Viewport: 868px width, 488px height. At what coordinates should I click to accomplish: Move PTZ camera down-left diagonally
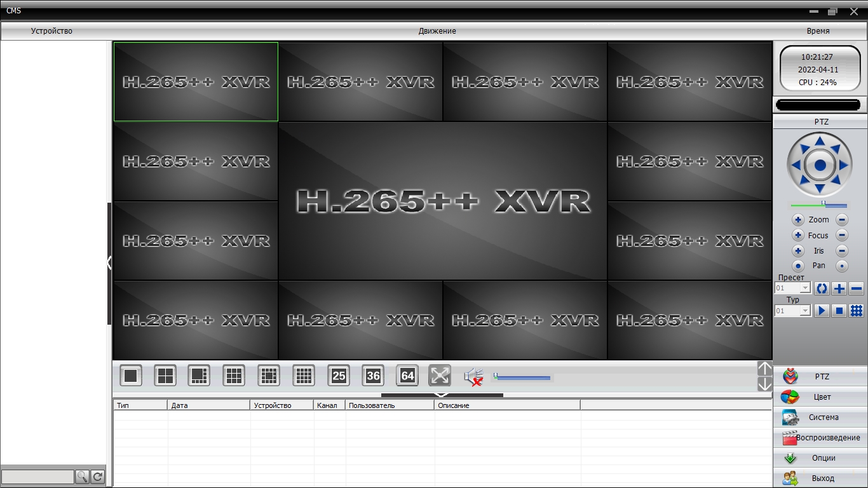click(804, 181)
